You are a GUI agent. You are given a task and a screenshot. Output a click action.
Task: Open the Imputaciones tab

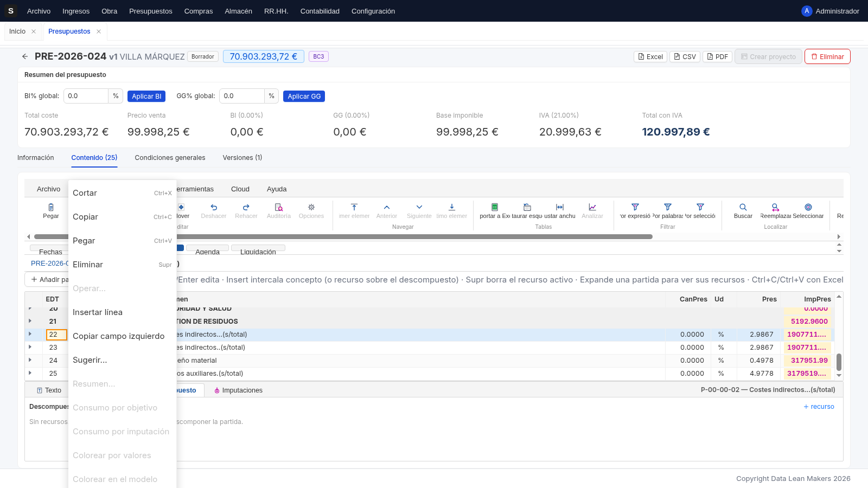[238, 390]
